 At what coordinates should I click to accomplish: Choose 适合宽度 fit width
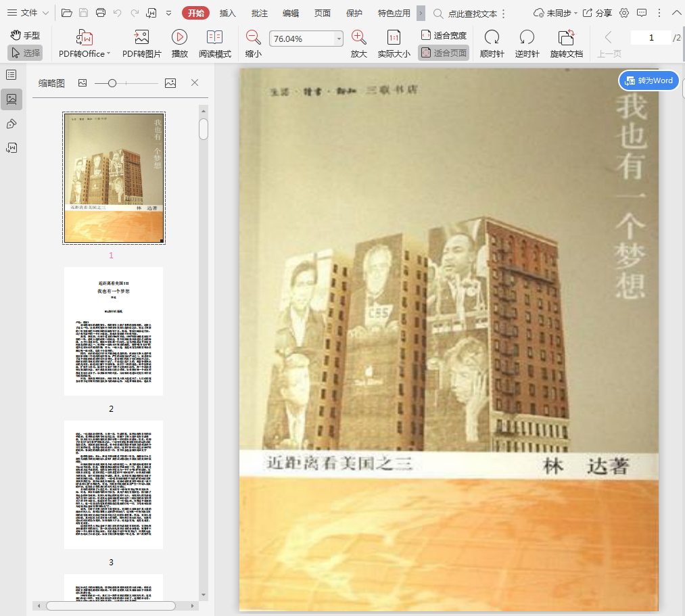(444, 35)
